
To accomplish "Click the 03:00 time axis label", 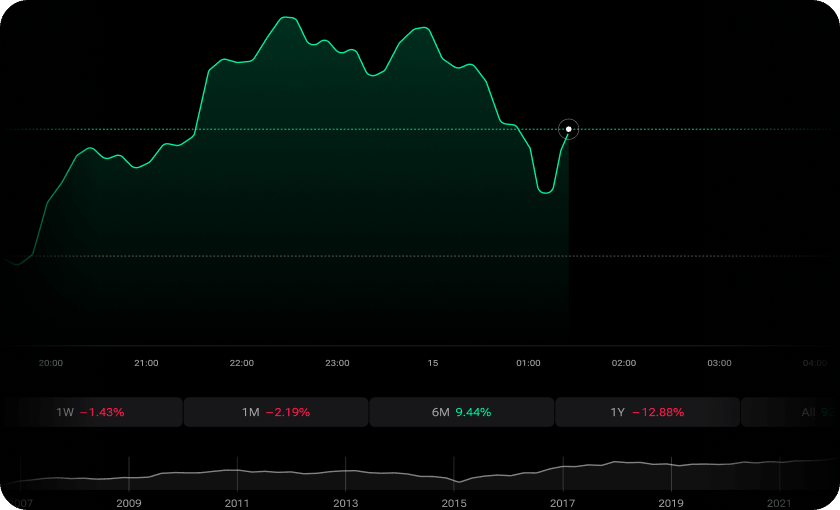I will [x=719, y=363].
